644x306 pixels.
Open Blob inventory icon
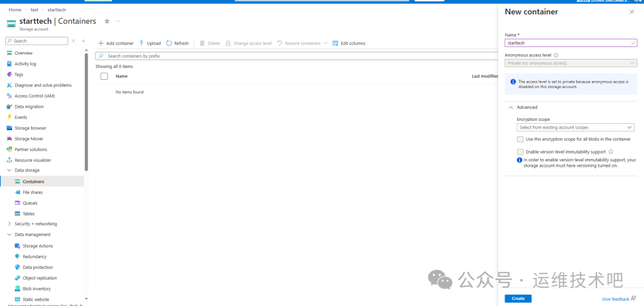pyautogui.click(x=18, y=288)
